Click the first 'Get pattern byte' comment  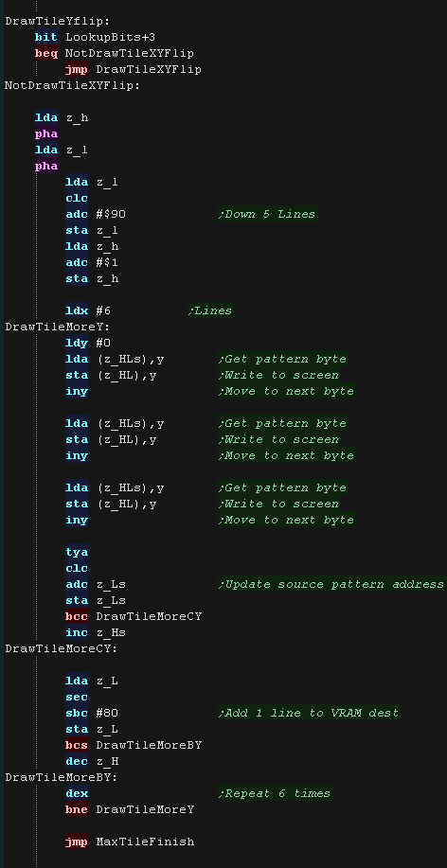(x=282, y=359)
